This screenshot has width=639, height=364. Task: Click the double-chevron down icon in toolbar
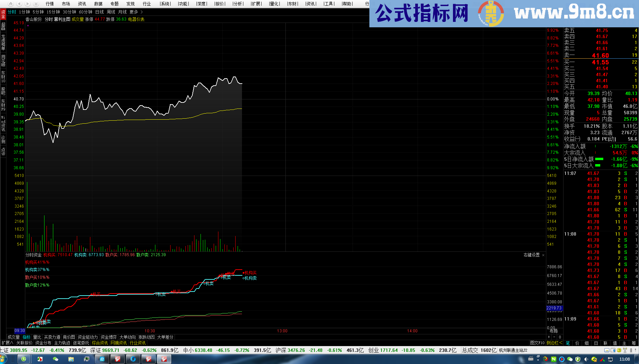click(36, 4)
